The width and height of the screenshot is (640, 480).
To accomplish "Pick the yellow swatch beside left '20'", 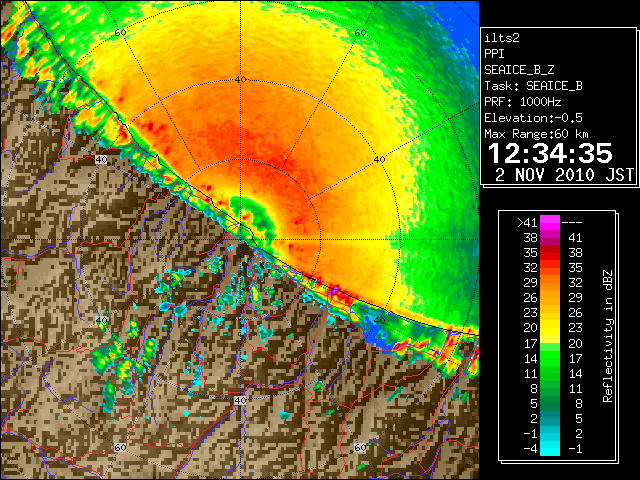I will [550, 328].
